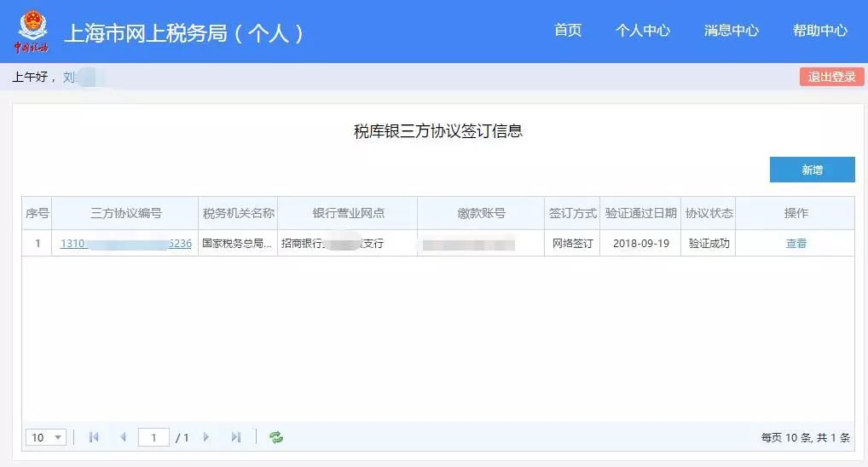Image resolution: width=868 pixels, height=467 pixels.
Task: Click site title 上海市网上税务局（个人）
Action: click(184, 33)
